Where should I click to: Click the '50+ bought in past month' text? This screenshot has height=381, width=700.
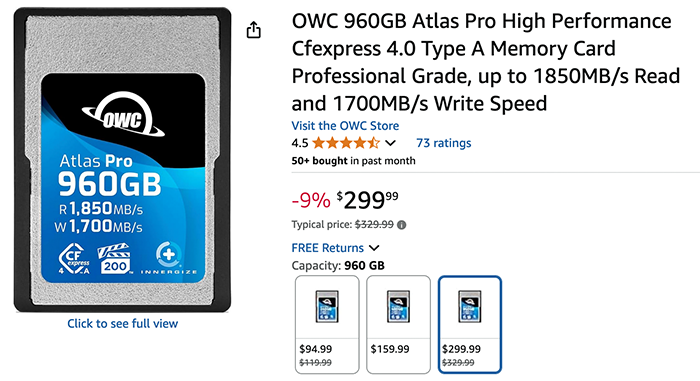point(354,161)
